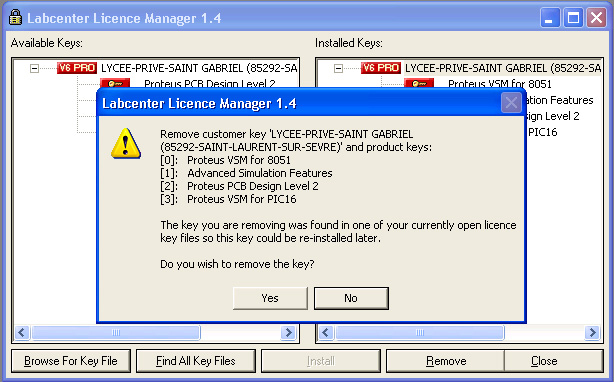Click the Close button at bottom

point(554,361)
